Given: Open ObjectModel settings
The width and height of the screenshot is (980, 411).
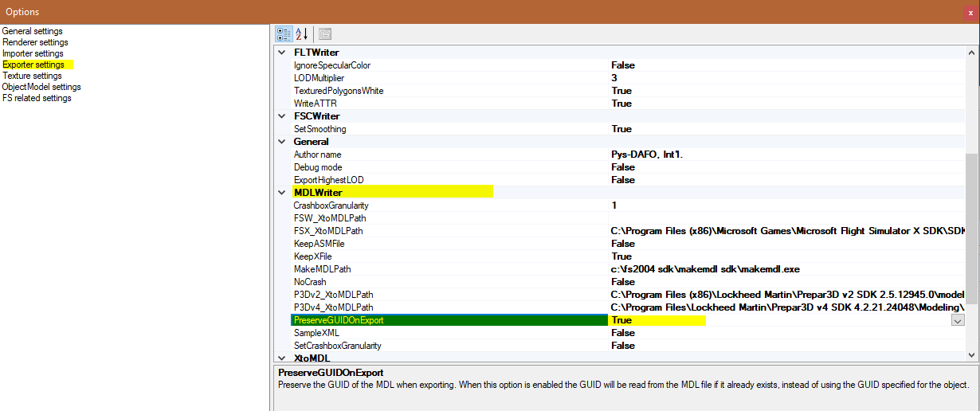Looking at the screenshot, I should (x=41, y=87).
